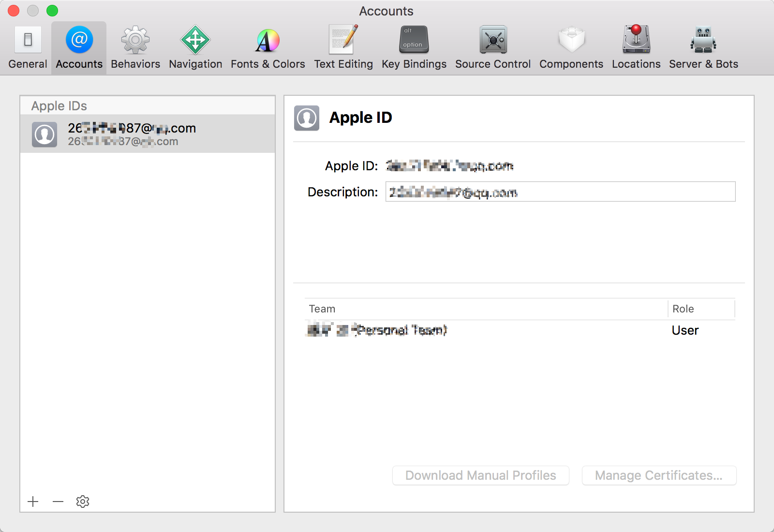Open Navigation preferences

[x=195, y=48]
